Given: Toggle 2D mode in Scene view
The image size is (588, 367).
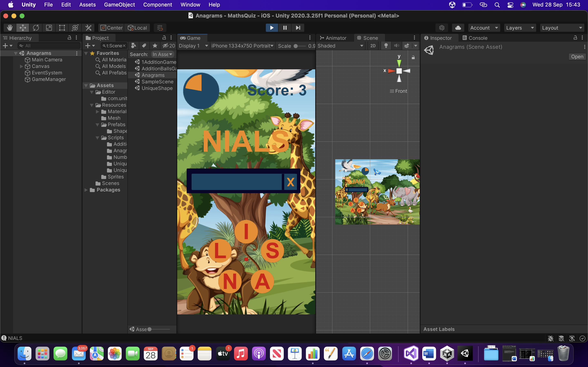Looking at the screenshot, I should (373, 46).
